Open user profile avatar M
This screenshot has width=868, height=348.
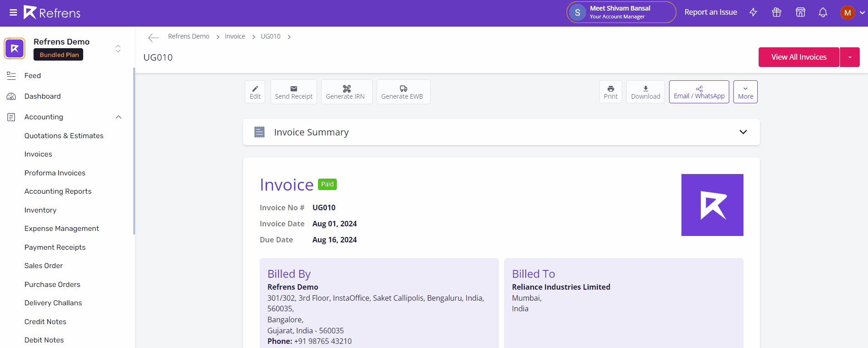(848, 12)
